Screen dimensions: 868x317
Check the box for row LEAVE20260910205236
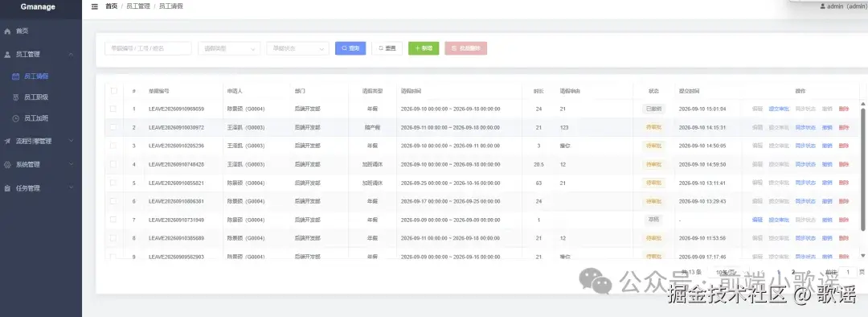[x=113, y=146]
